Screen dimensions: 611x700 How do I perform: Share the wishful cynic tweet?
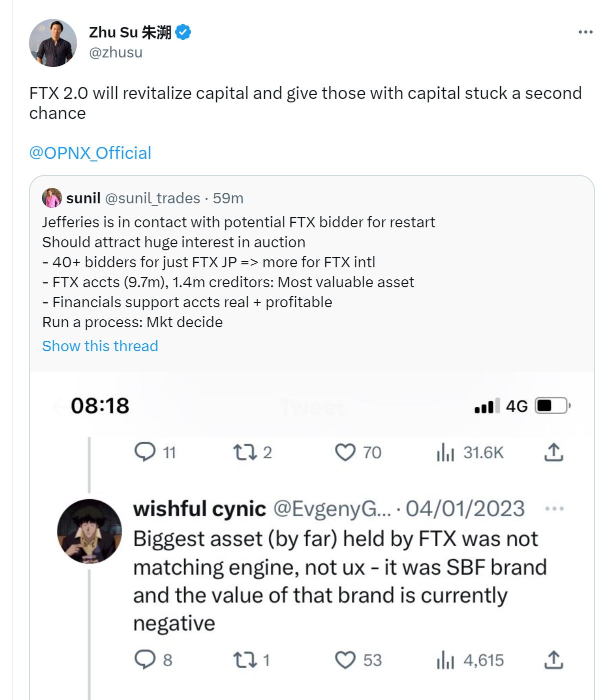click(x=553, y=660)
